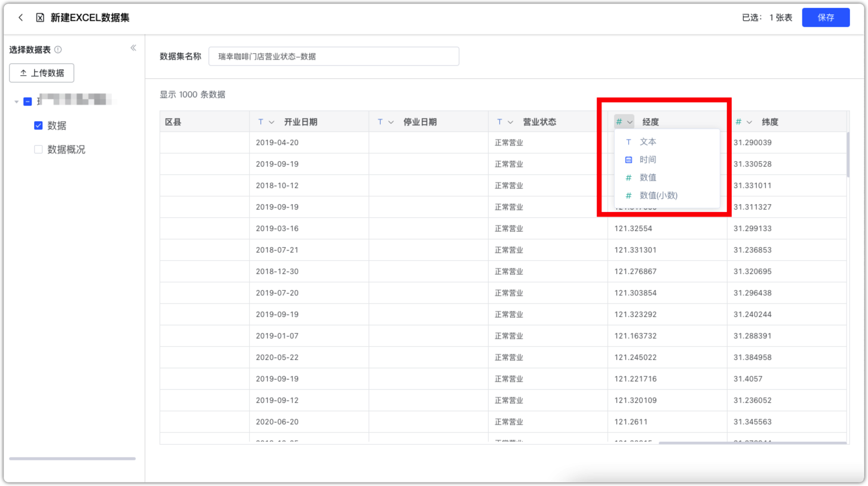Uncheck the 数据 sheet checkbox
This screenshot has width=868, height=486.
38,125
